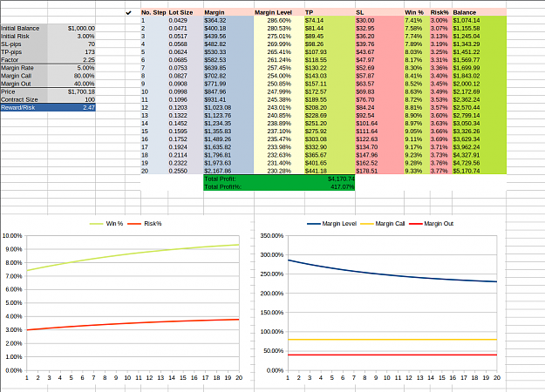Select Win % cell 9.33%
This screenshot has height=392, width=545.
(x=417, y=171)
